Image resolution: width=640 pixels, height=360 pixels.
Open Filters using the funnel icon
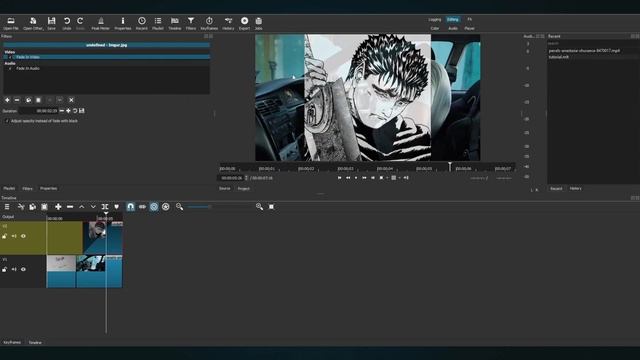(191, 23)
